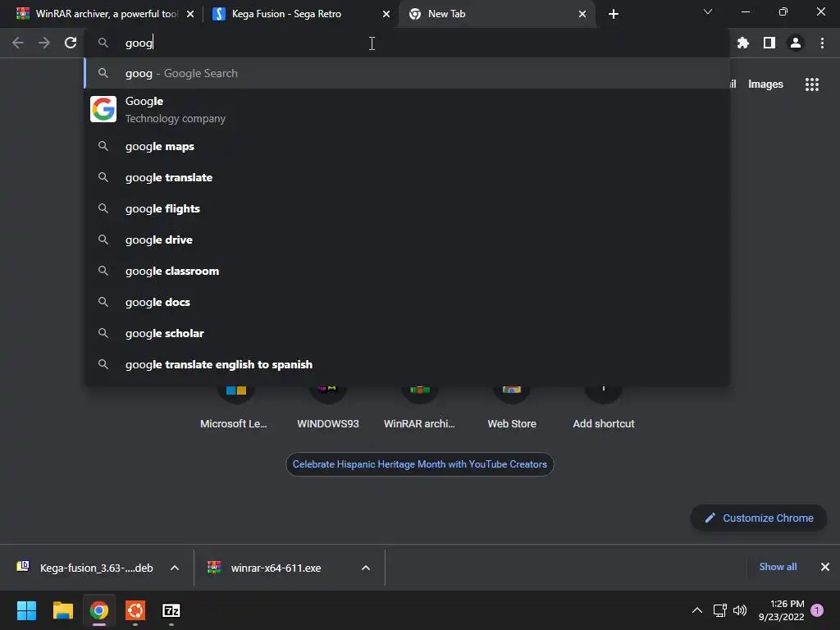
Task: Reload the page with the refresh icon
Action: pos(71,43)
